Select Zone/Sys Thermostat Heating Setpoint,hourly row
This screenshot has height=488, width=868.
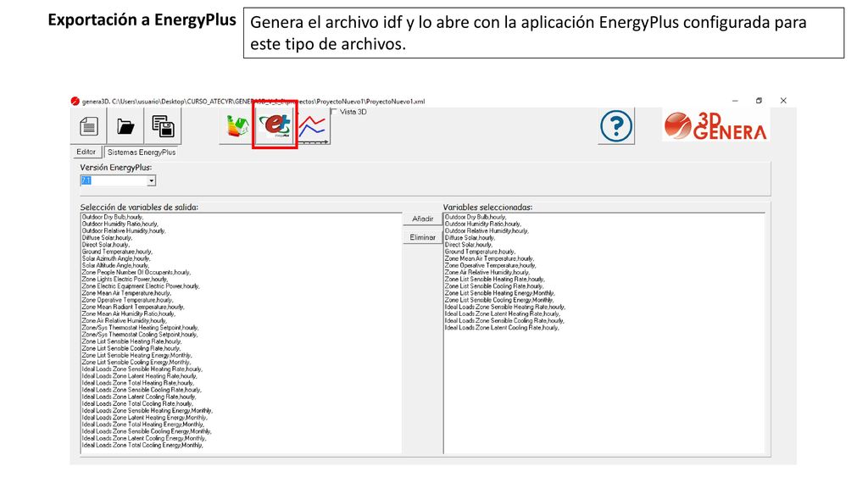pos(141,328)
